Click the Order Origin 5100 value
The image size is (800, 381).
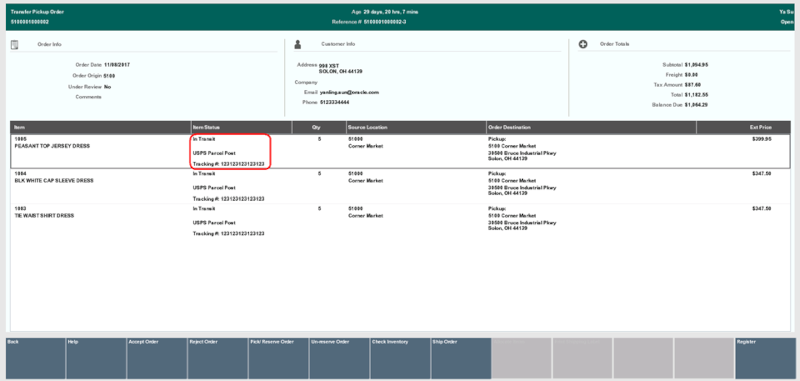pos(109,75)
